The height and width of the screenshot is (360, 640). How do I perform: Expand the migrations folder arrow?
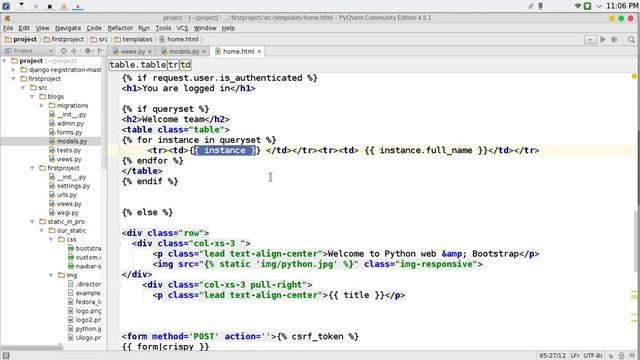coord(42,106)
